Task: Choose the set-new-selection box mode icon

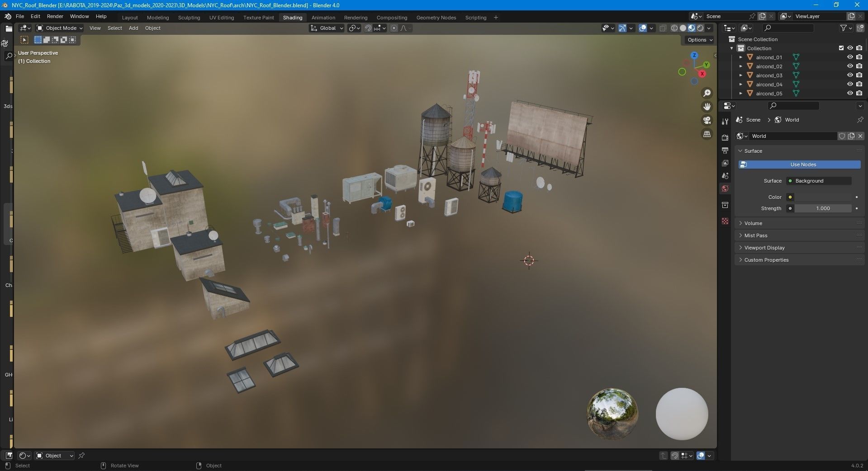Action: (38, 40)
